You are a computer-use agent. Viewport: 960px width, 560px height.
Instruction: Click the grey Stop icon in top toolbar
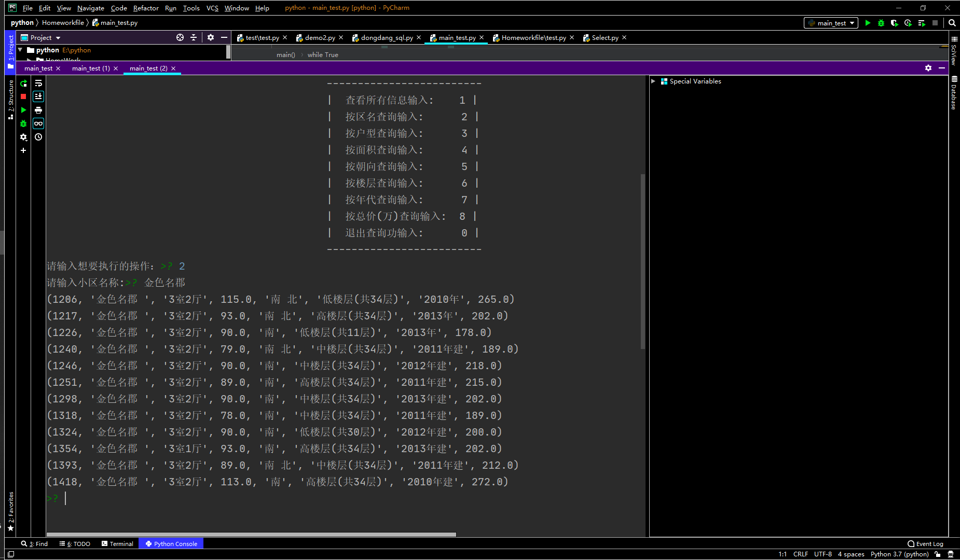point(935,23)
